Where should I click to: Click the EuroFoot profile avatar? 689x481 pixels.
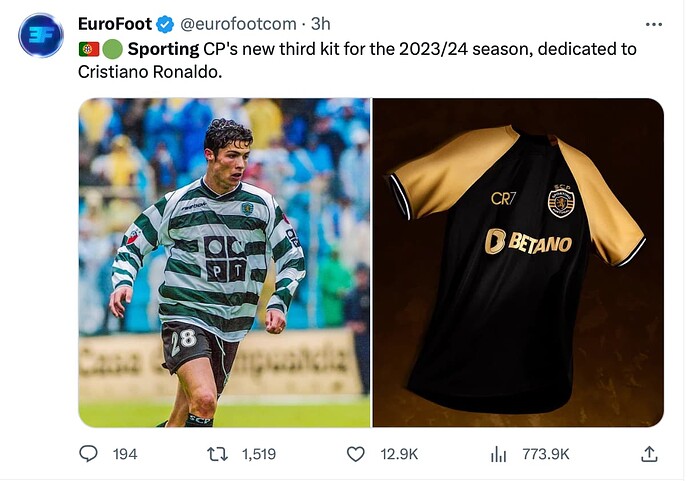41,36
